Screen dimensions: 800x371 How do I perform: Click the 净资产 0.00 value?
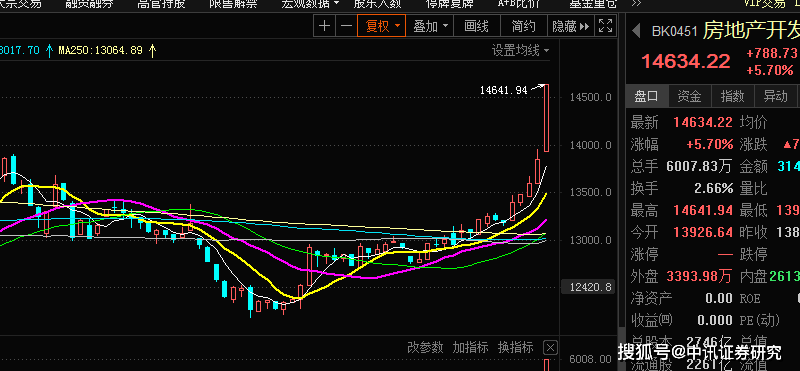click(719, 299)
